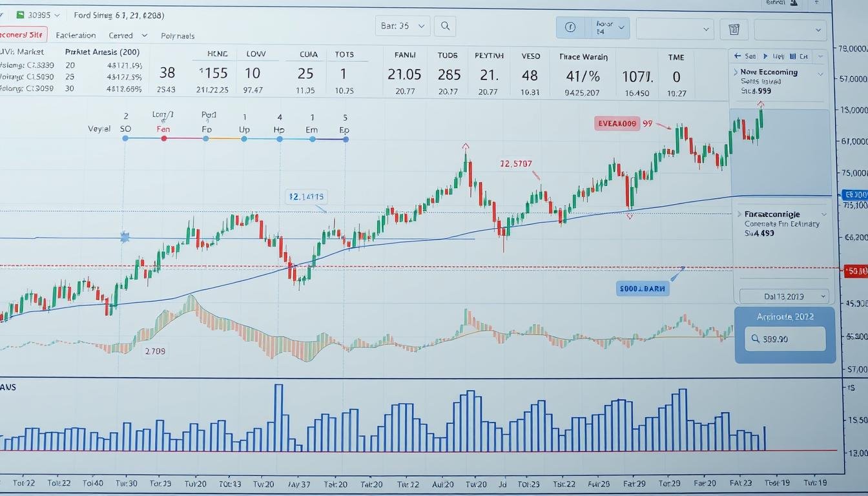Image resolution: width=868 pixels, height=496 pixels.
Task: Click the play triangle icon in side panel
Action: click(766, 56)
